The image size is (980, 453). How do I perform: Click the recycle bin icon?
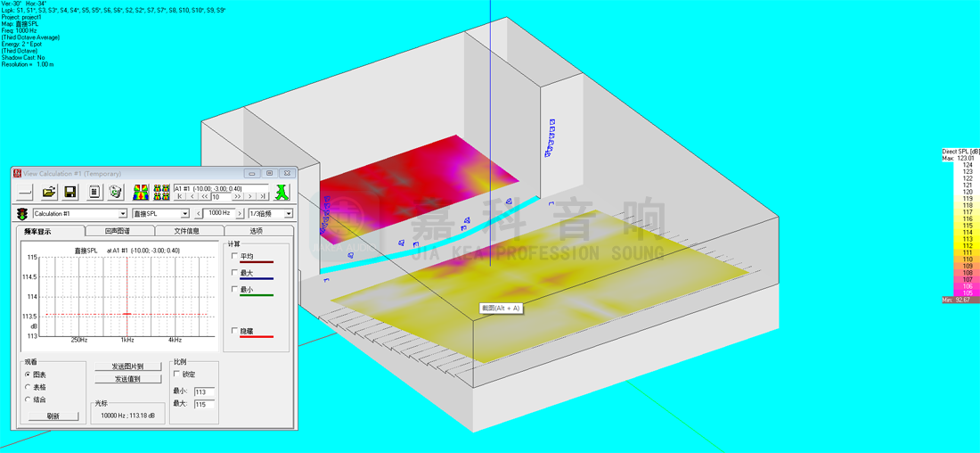pos(115,192)
